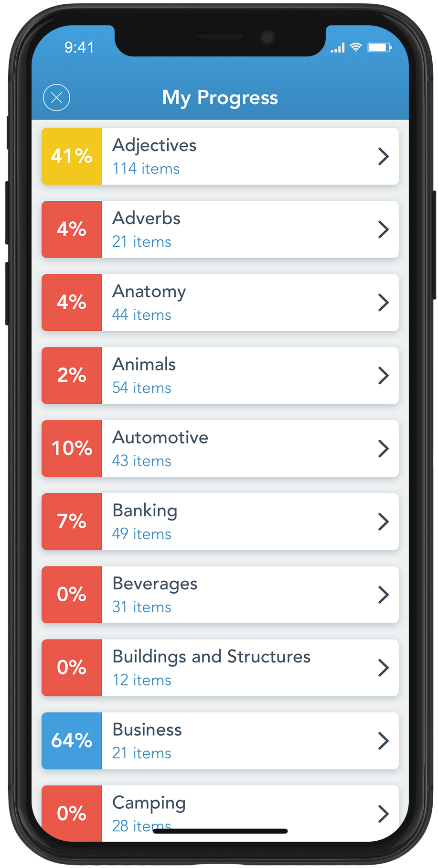Tap the Animals row chevron
This screenshot has width=438, height=868.
tap(383, 376)
